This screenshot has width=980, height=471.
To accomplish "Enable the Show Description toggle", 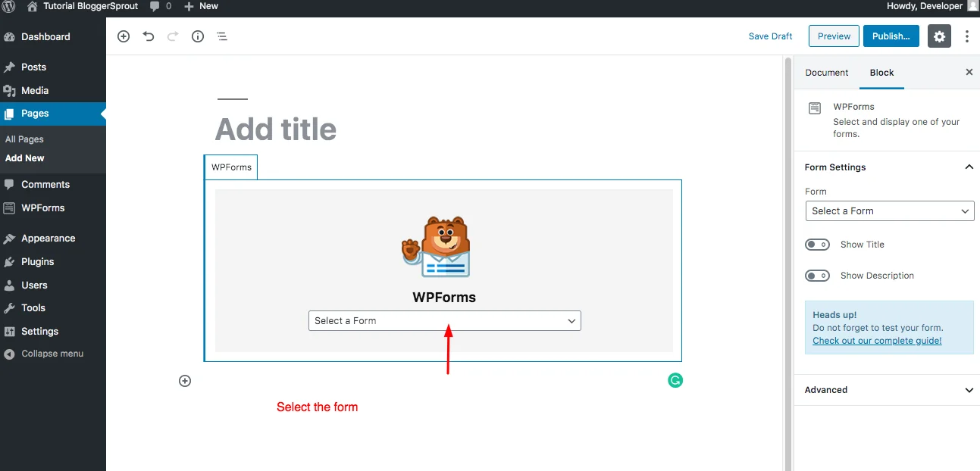I will (x=818, y=276).
